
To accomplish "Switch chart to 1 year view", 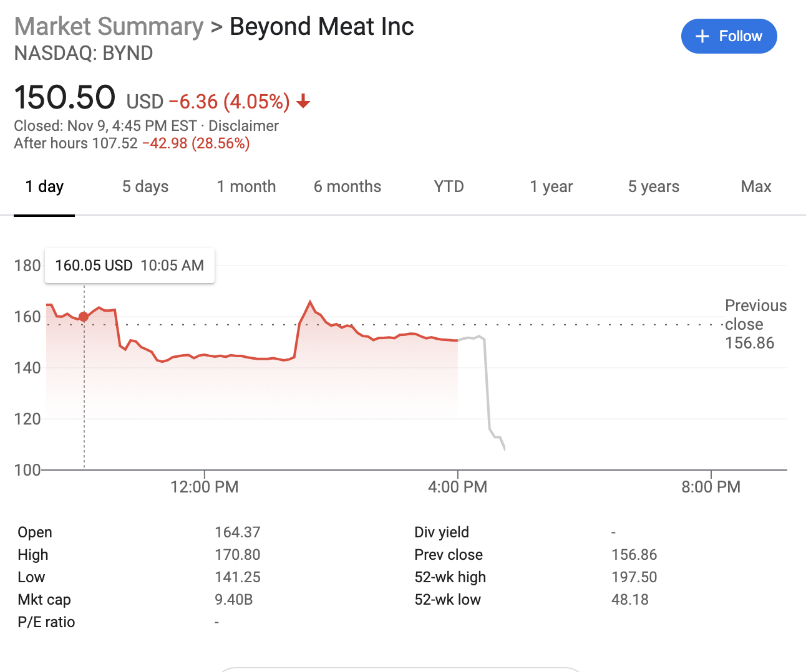I will [551, 187].
